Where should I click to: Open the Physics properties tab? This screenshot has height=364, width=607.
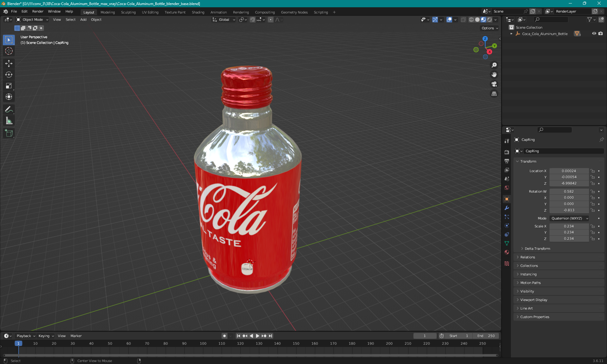(x=507, y=226)
